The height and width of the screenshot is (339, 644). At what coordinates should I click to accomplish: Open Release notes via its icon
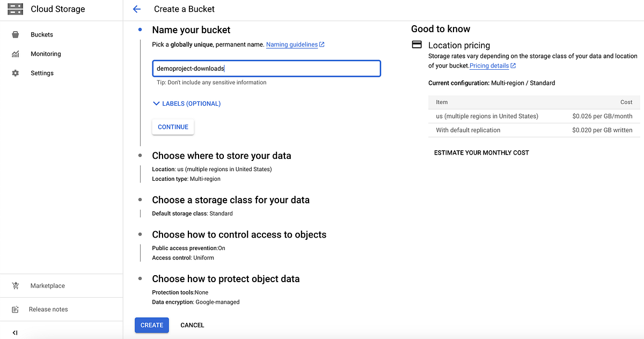(16, 309)
